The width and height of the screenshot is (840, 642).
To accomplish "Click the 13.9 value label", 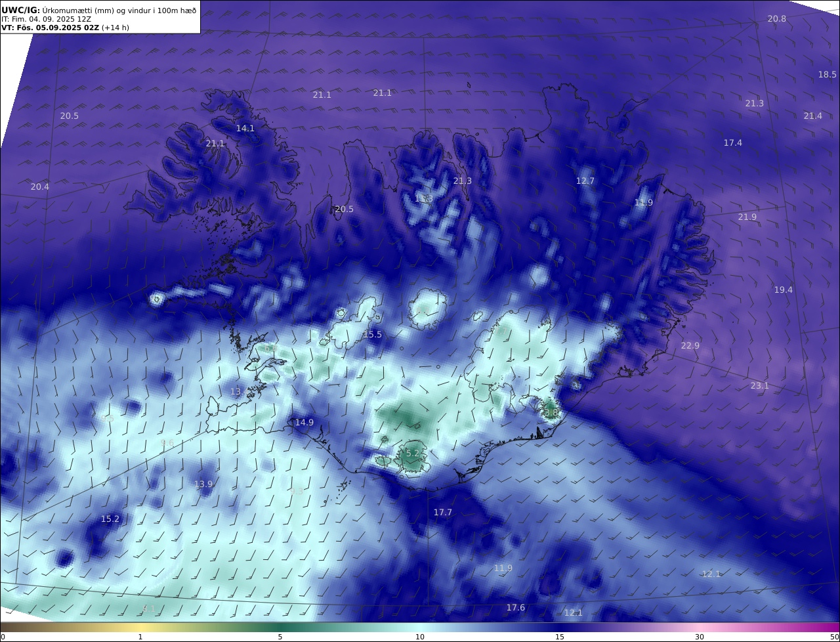I will click(204, 484).
